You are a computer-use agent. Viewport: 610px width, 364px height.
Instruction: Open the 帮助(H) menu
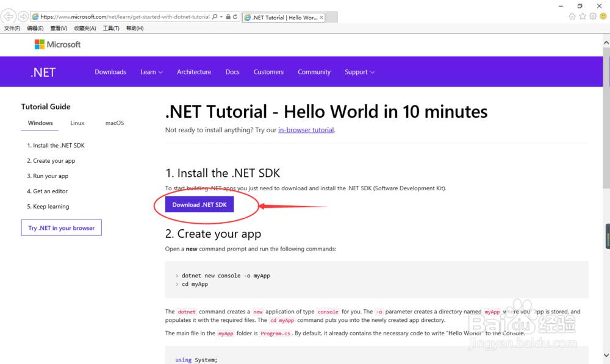(135, 29)
